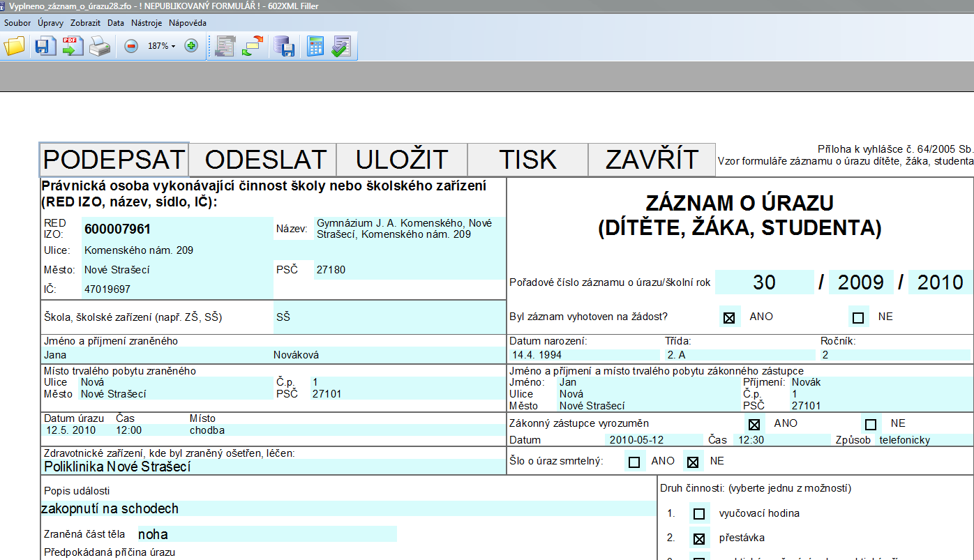Zoom in with the green plus icon
Screen dimensions: 974x560
(x=191, y=46)
